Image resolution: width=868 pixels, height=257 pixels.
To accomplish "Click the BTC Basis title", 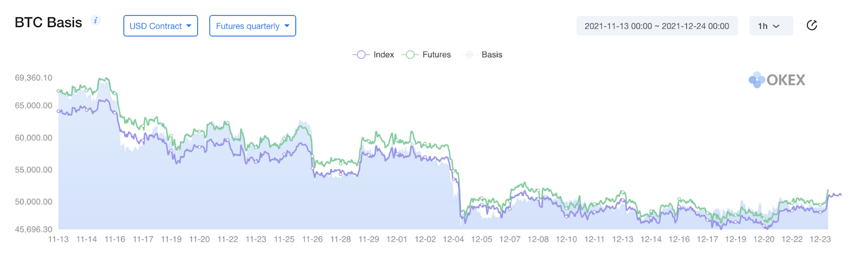I will tap(48, 23).
